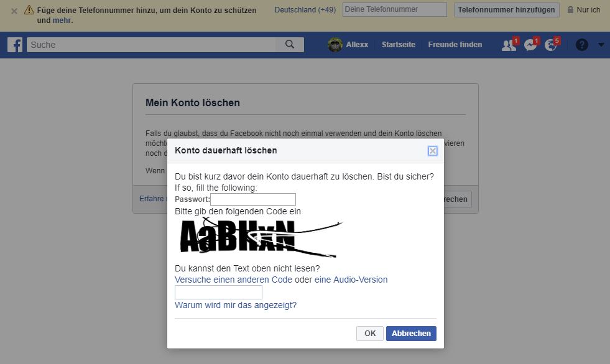Dismiss the phone number banner
The width and height of the screenshot is (610, 364).
(x=14, y=11)
